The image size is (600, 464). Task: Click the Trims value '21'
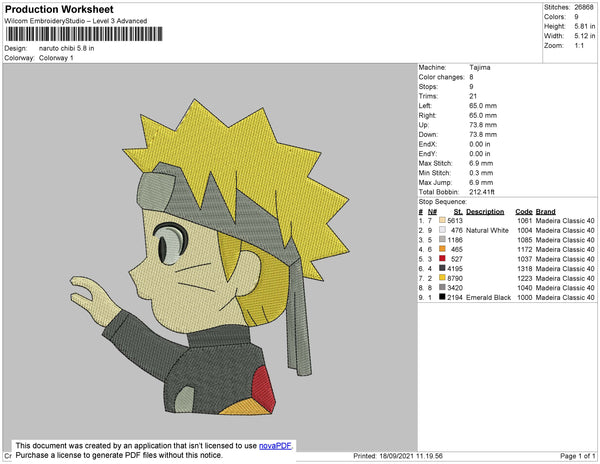coord(473,96)
